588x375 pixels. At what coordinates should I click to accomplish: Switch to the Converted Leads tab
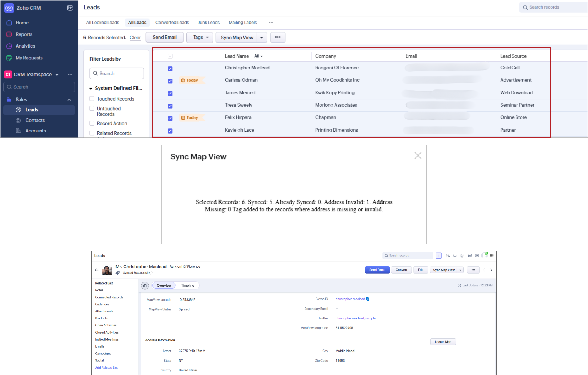[x=172, y=22]
